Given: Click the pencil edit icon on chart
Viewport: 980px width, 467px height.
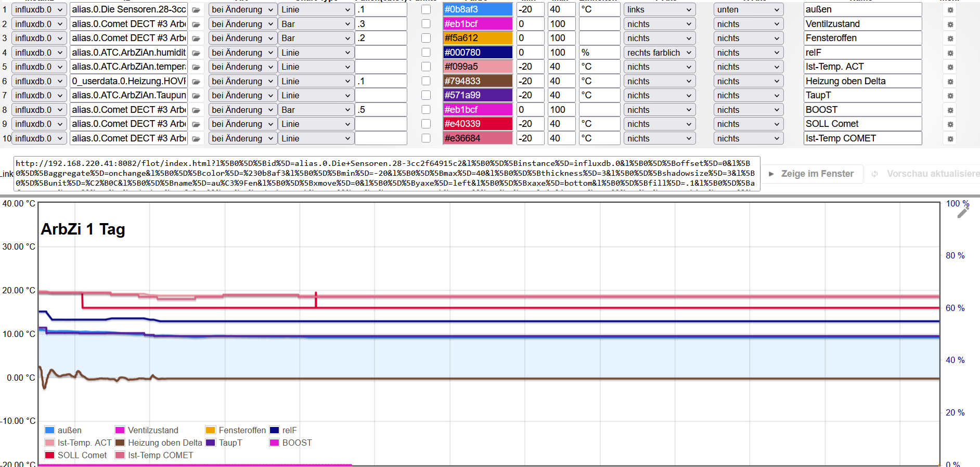Looking at the screenshot, I should (x=963, y=212).
